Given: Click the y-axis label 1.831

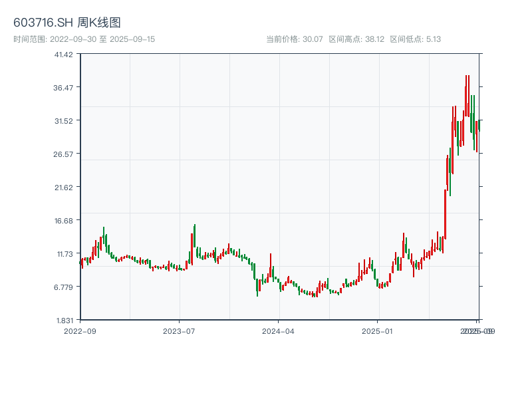Looking at the screenshot, I should pyautogui.click(x=65, y=321).
